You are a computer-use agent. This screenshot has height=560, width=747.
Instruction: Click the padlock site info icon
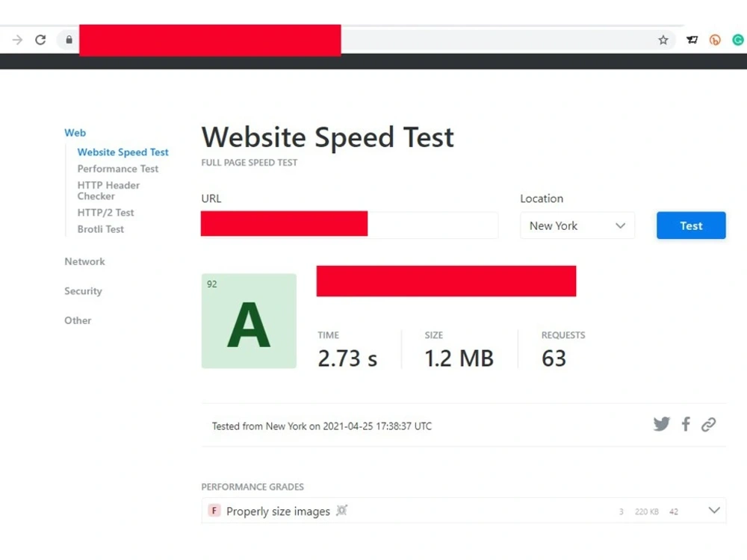[x=69, y=40]
